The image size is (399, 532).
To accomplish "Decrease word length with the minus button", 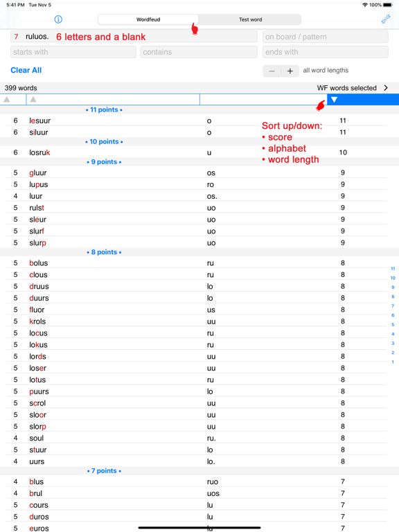I will coord(272,71).
